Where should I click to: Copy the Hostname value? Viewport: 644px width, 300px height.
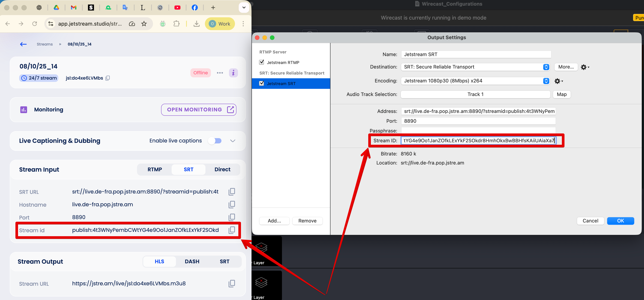pos(232,204)
